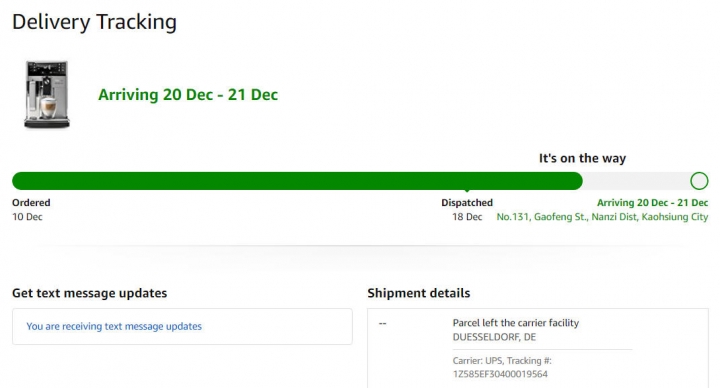Viewport: 720px width, 388px height.
Task: Click the coffee machine product thumbnail
Action: point(47,95)
